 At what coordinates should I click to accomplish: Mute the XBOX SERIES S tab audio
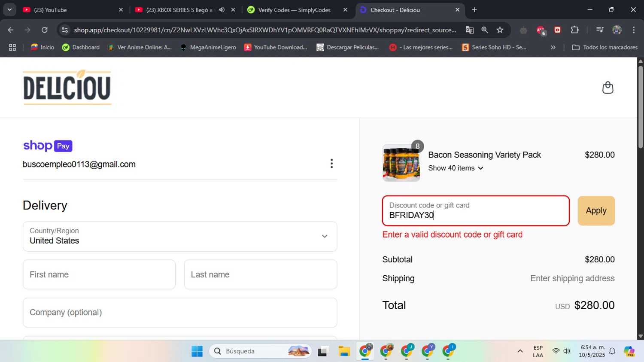[x=222, y=9]
